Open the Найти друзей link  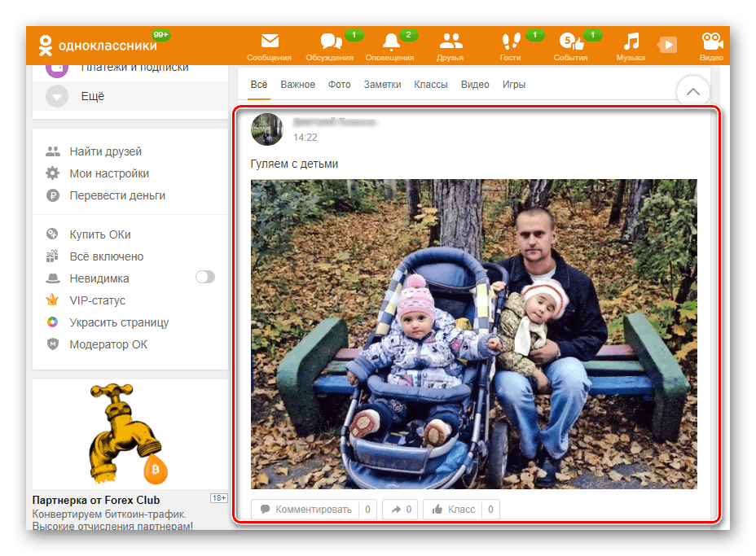point(106,151)
